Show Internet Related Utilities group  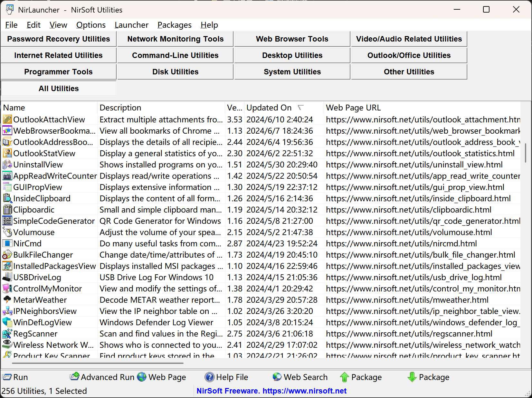click(x=59, y=55)
